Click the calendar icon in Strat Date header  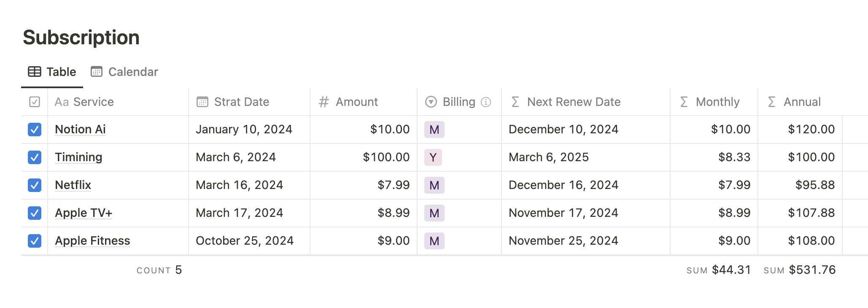(x=202, y=102)
